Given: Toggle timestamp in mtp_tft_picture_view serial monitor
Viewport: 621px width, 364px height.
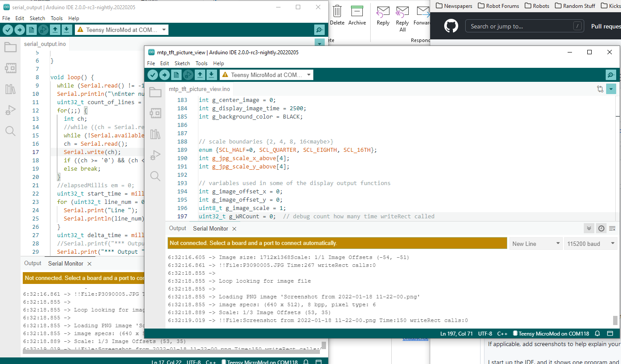Looking at the screenshot, I should click(x=601, y=228).
